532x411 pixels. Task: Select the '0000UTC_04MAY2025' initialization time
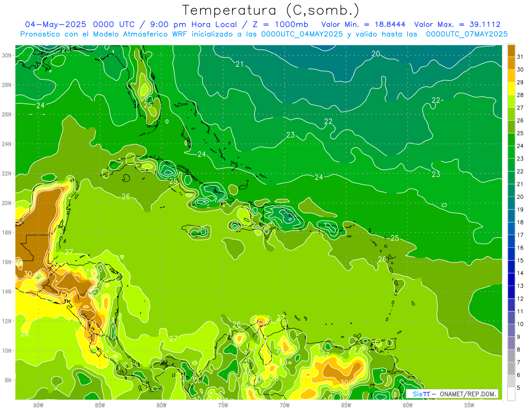coord(302,34)
